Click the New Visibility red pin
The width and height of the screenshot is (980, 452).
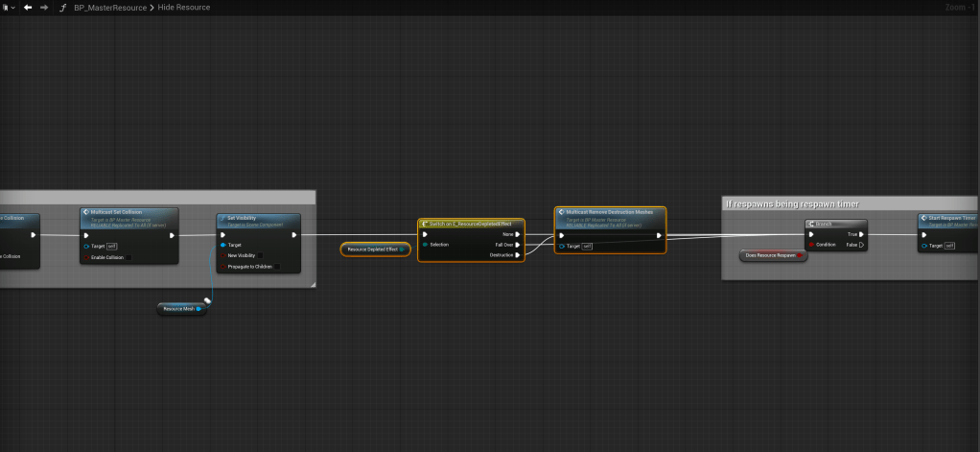tap(223, 255)
